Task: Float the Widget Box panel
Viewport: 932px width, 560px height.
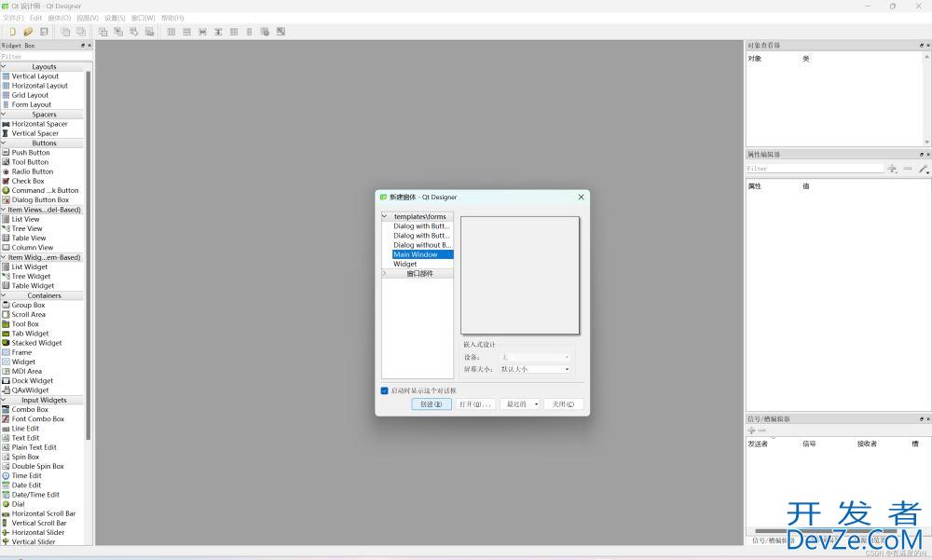Action: [x=83, y=45]
